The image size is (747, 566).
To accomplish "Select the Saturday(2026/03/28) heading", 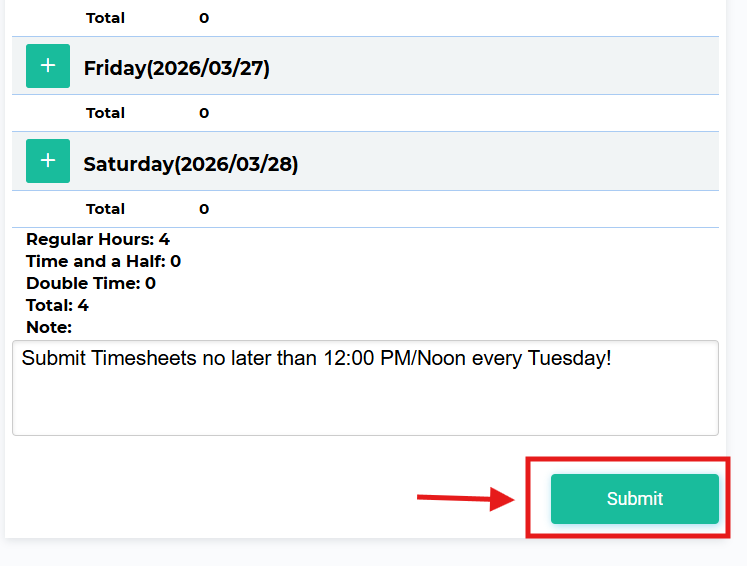I will (191, 164).
